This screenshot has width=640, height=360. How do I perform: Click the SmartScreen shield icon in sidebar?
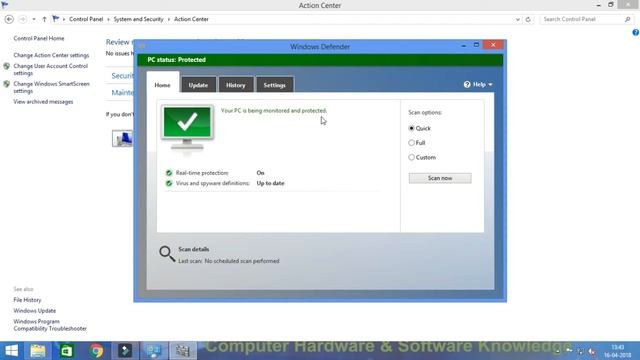7,84
